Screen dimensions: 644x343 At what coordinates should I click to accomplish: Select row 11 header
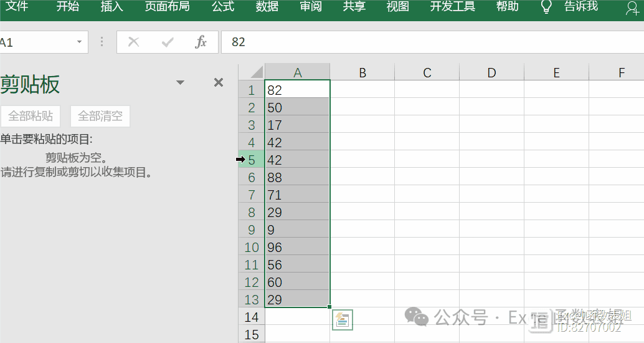click(252, 264)
